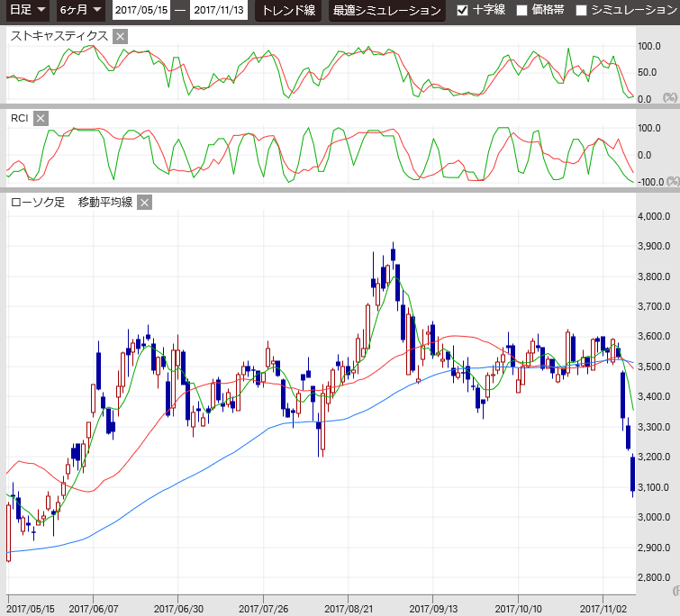Click the 2017/08/21 date axis label
Screen dimensions: 680x616
pos(349,609)
